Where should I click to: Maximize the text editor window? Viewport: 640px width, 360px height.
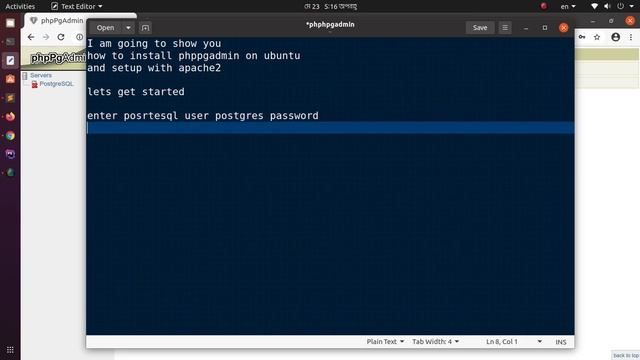coord(545,28)
